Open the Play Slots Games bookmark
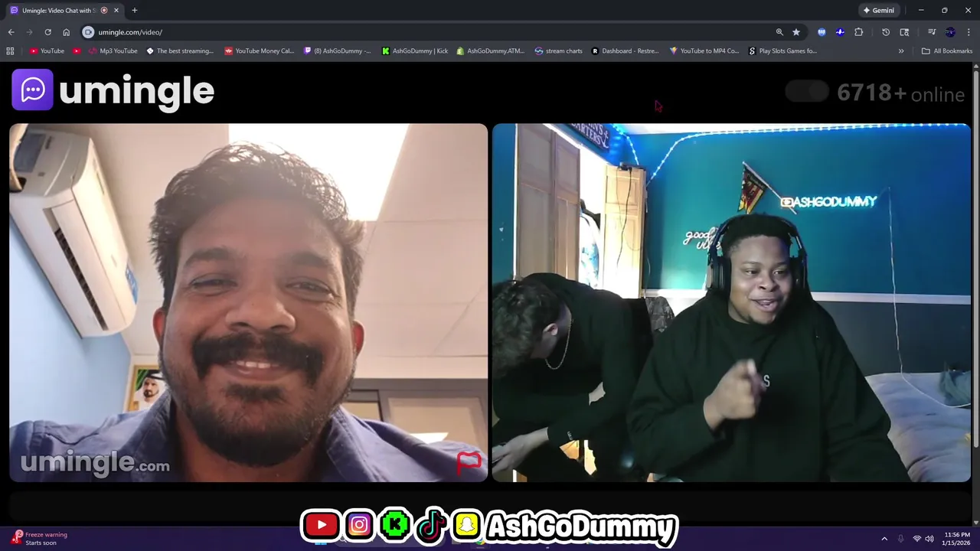980x551 pixels. click(782, 51)
